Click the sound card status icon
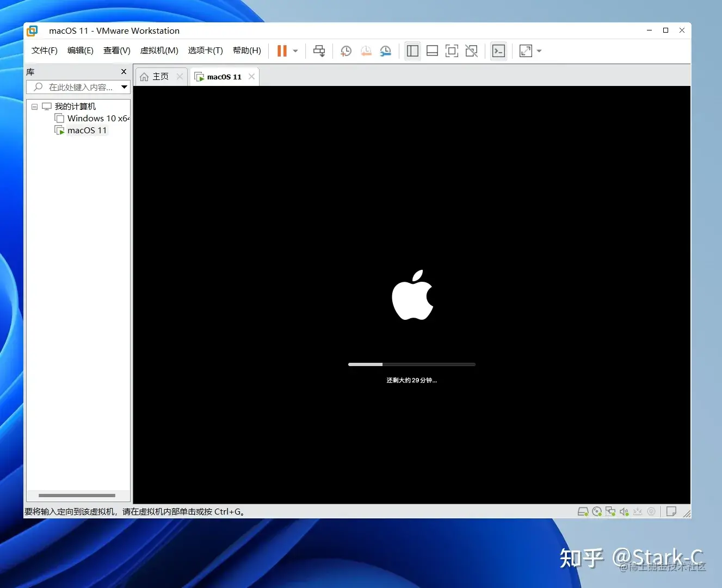Screen dimensions: 722x588 click(x=624, y=511)
